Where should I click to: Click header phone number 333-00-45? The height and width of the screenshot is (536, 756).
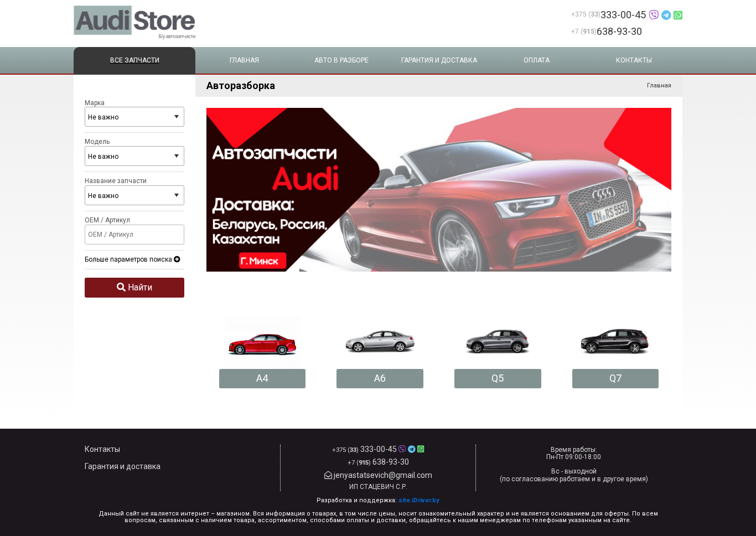click(623, 15)
